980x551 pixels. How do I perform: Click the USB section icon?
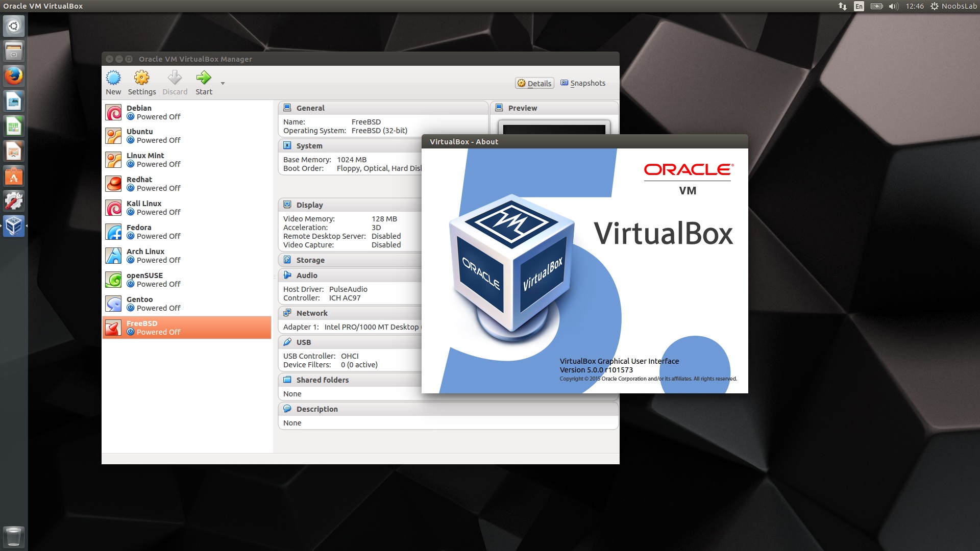[287, 342]
